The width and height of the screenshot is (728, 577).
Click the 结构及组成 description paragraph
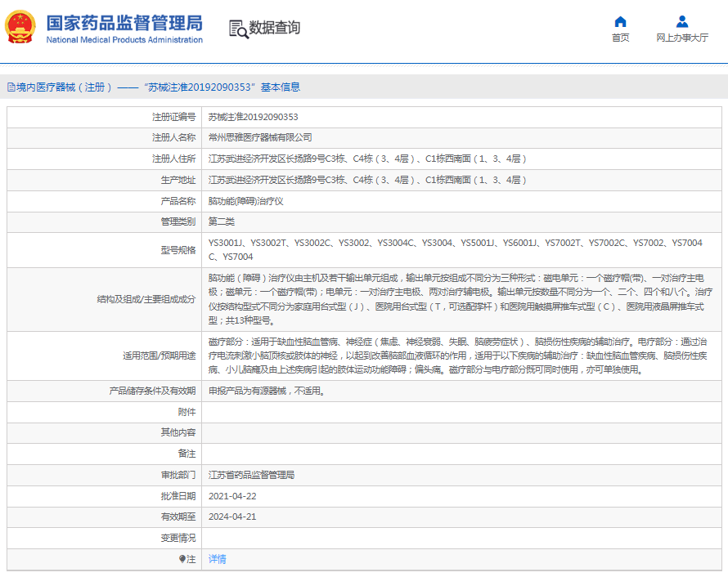point(460,299)
